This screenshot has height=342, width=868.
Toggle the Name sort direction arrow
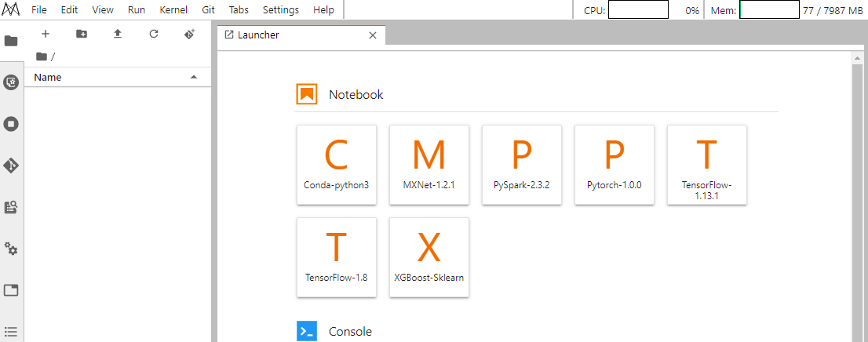click(x=193, y=77)
